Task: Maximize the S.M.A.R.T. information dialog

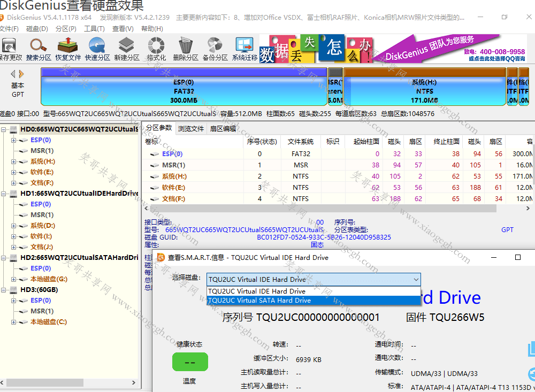Action: (517, 257)
